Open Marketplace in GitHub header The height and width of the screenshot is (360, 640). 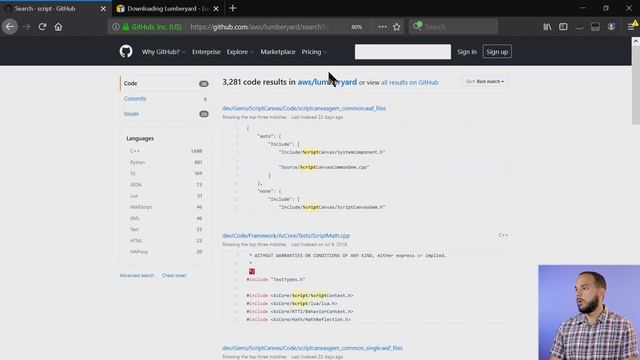[x=278, y=52]
